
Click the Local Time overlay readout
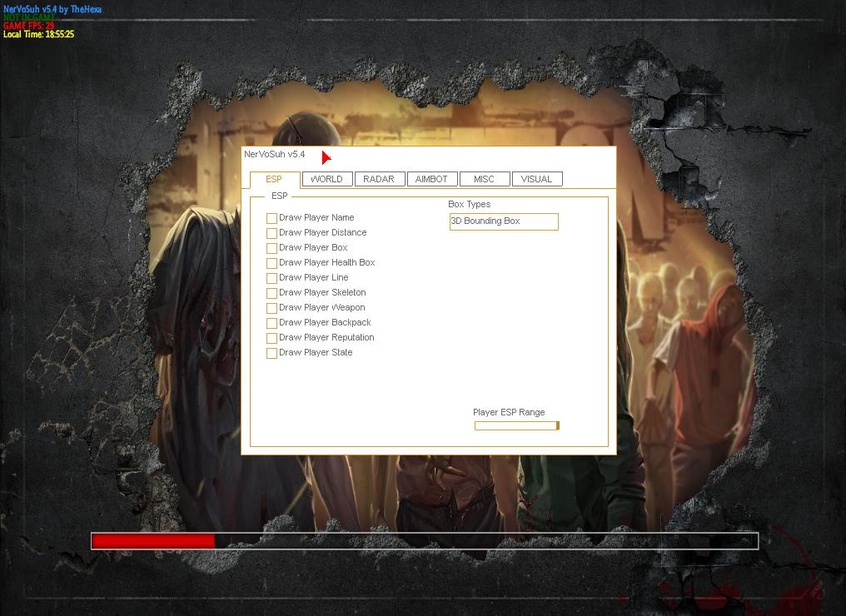39,34
